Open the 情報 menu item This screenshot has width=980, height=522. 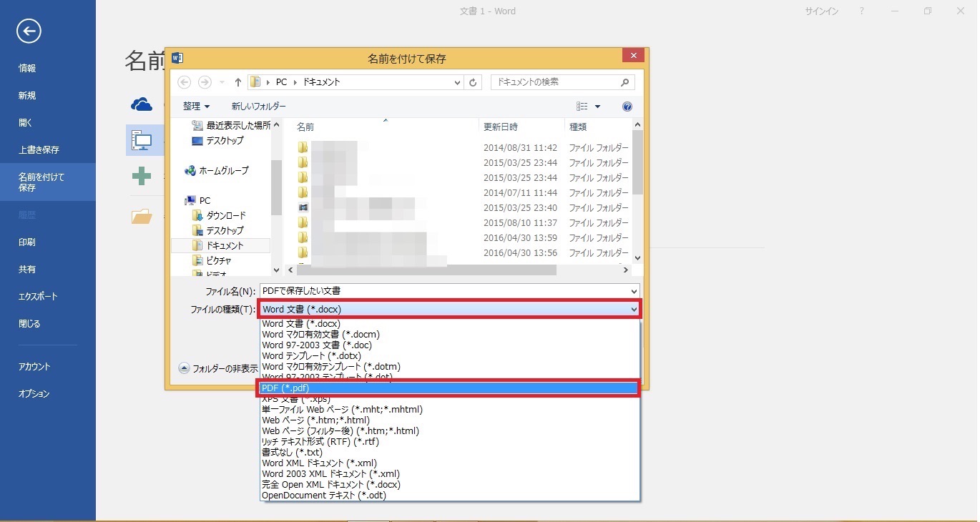27,69
